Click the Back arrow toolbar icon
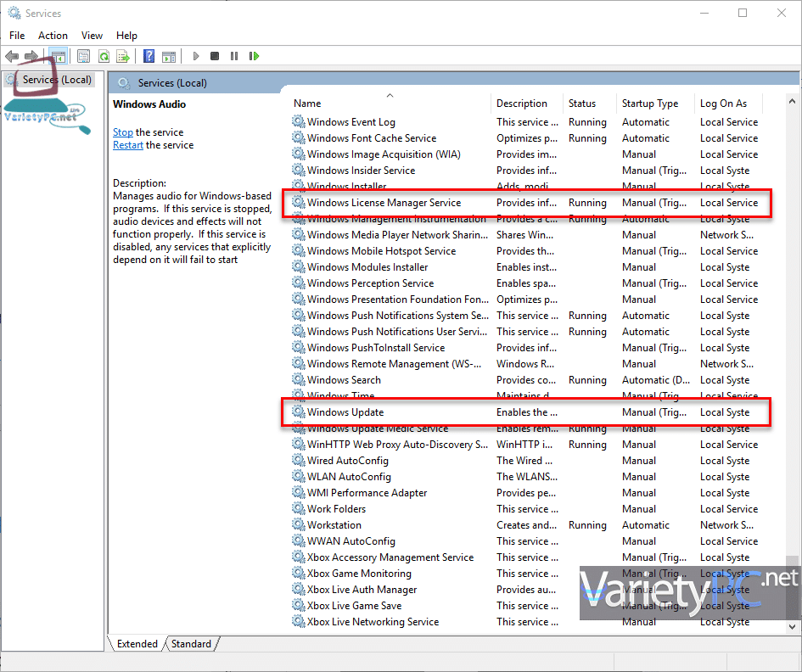Screen dimensions: 802x672 click(12, 56)
